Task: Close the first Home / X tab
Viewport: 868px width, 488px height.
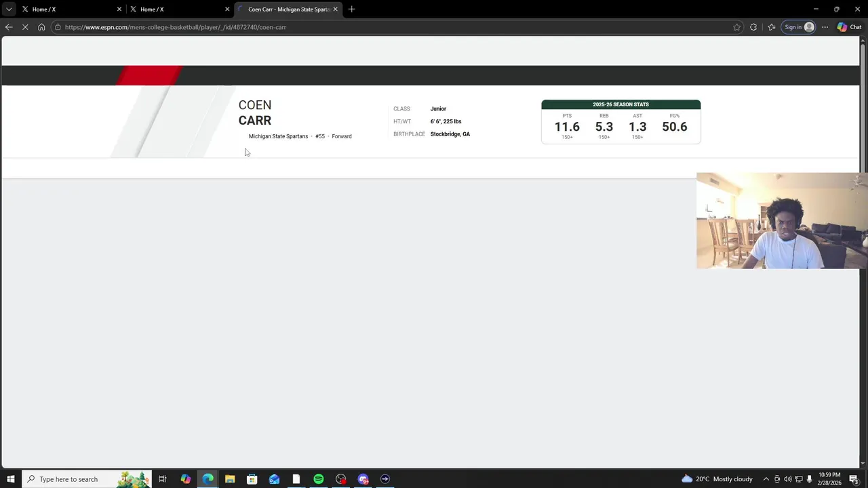Action: [119, 9]
